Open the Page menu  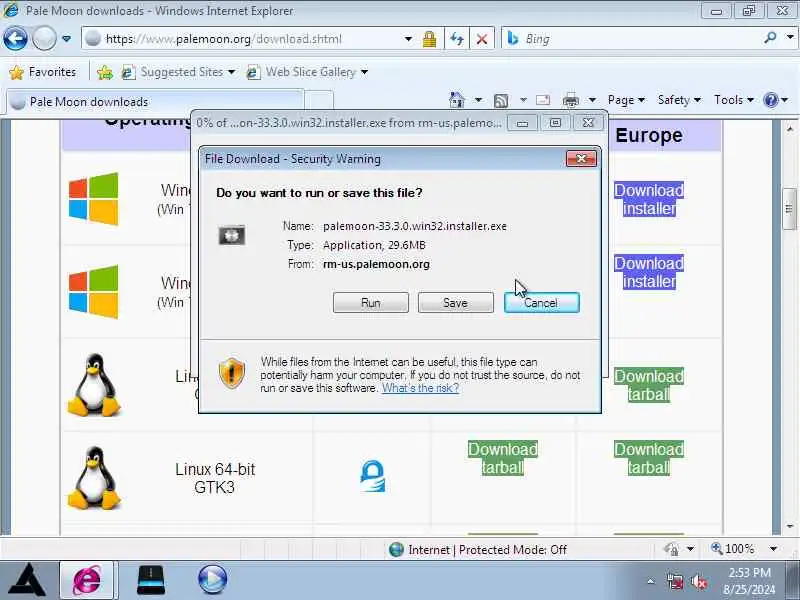(x=626, y=100)
